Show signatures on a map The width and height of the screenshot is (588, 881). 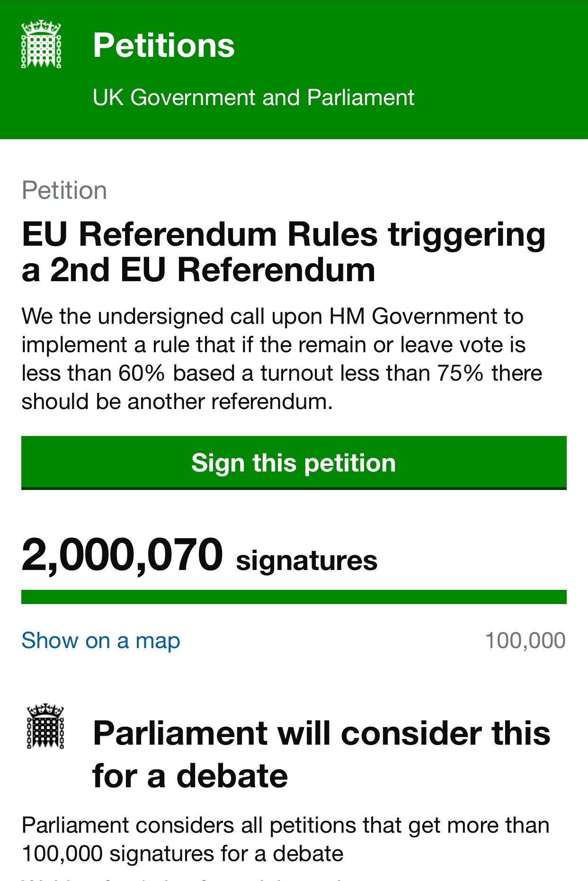pyautogui.click(x=101, y=641)
